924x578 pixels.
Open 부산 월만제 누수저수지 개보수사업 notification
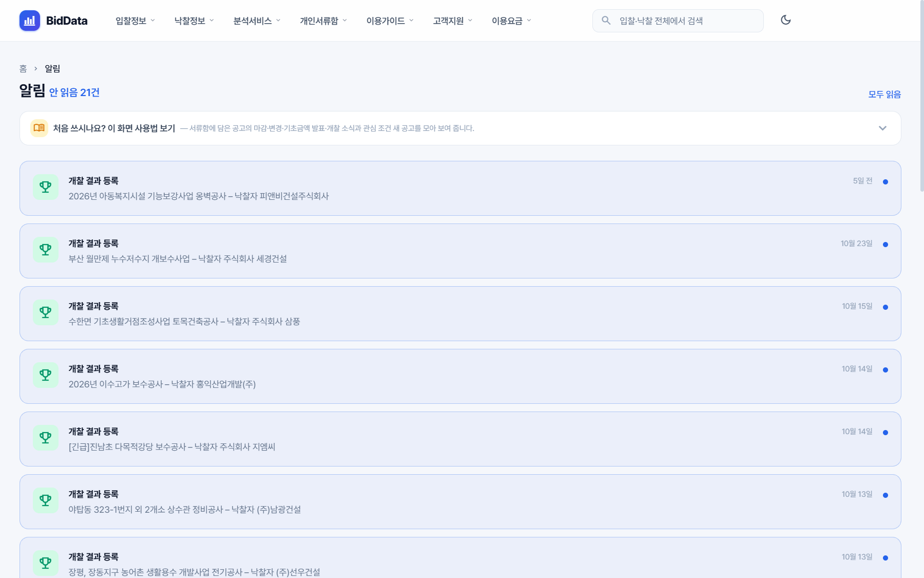point(460,251)
